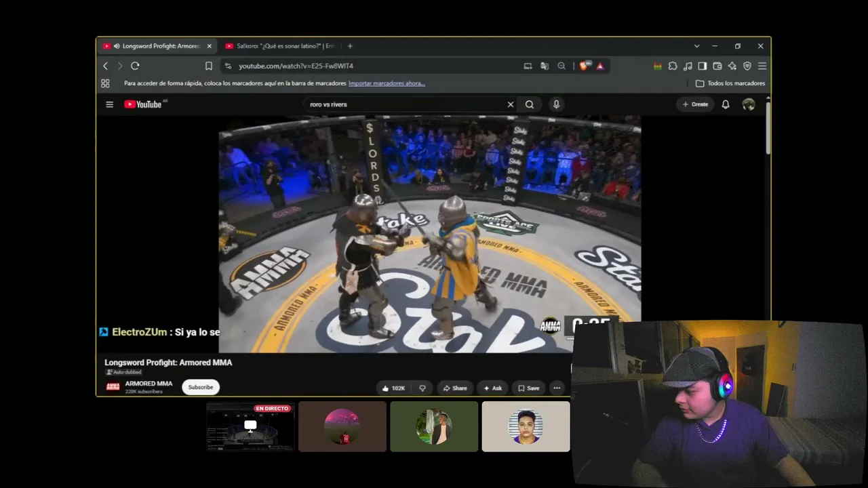Image resolution: width=868 pixels, height=488 pixels.
Task: Open the browser main hamburger menu
Action: click(762, 66)
